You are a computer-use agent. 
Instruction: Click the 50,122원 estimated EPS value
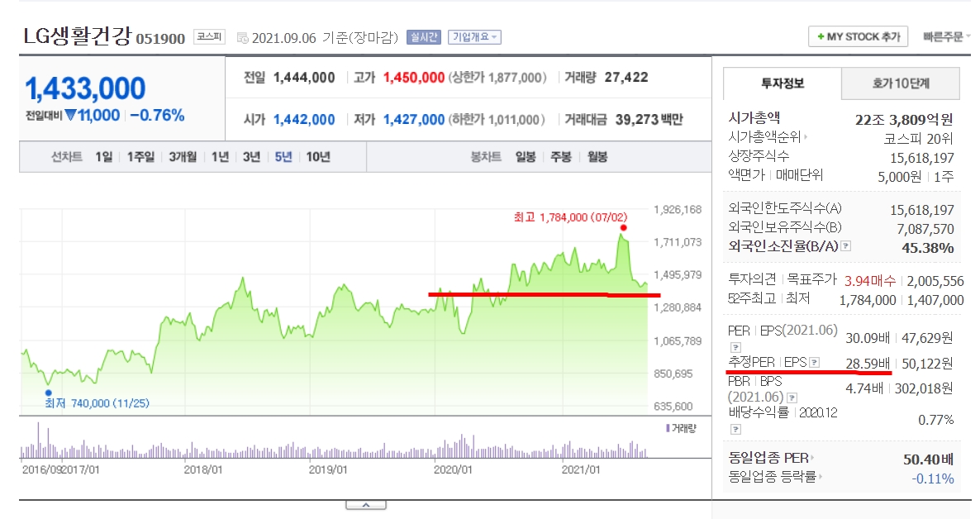coord(927,364)
